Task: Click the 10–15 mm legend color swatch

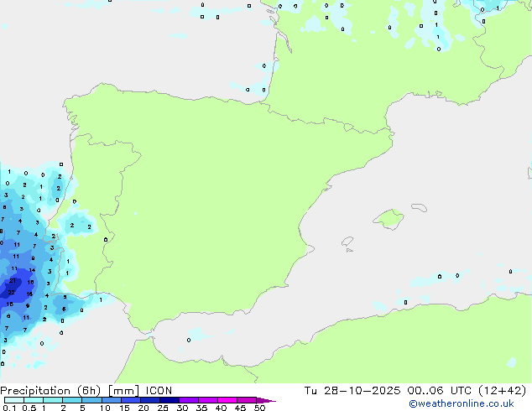Action: click(112, 400)
